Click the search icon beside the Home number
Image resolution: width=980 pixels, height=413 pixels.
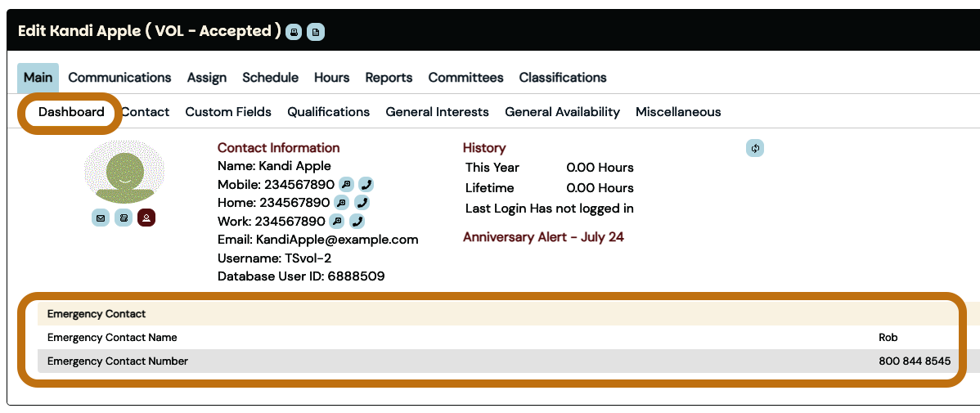341,203
